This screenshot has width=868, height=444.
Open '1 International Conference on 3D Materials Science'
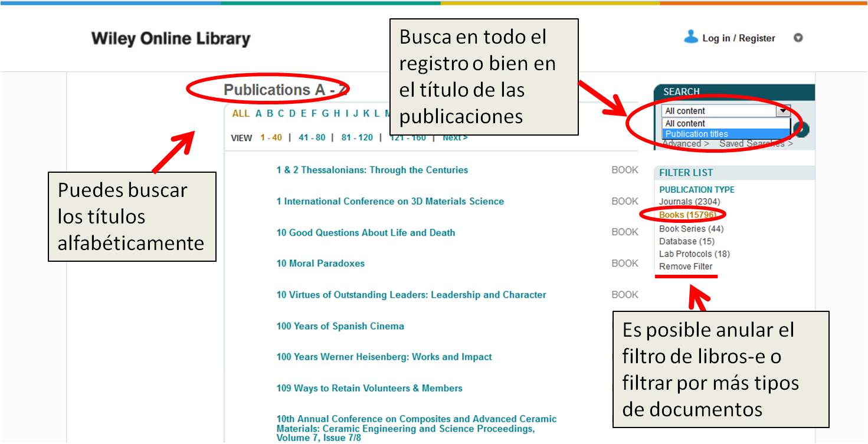[x=390, y=201]
